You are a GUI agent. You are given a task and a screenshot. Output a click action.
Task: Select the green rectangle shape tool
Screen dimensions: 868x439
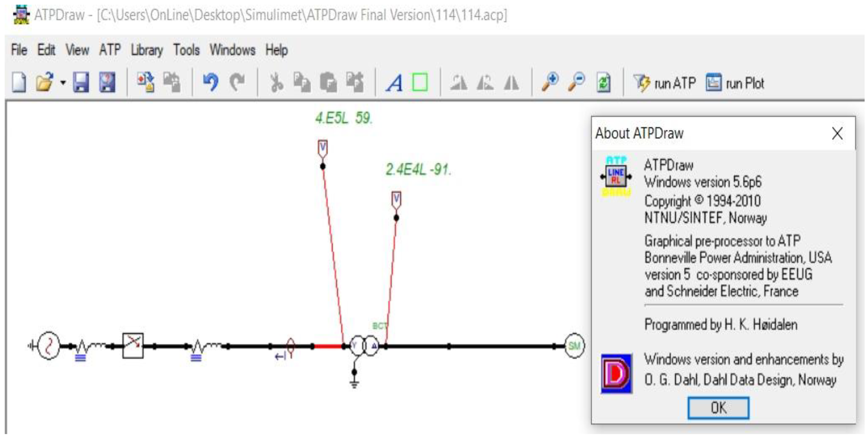[420, 83]
